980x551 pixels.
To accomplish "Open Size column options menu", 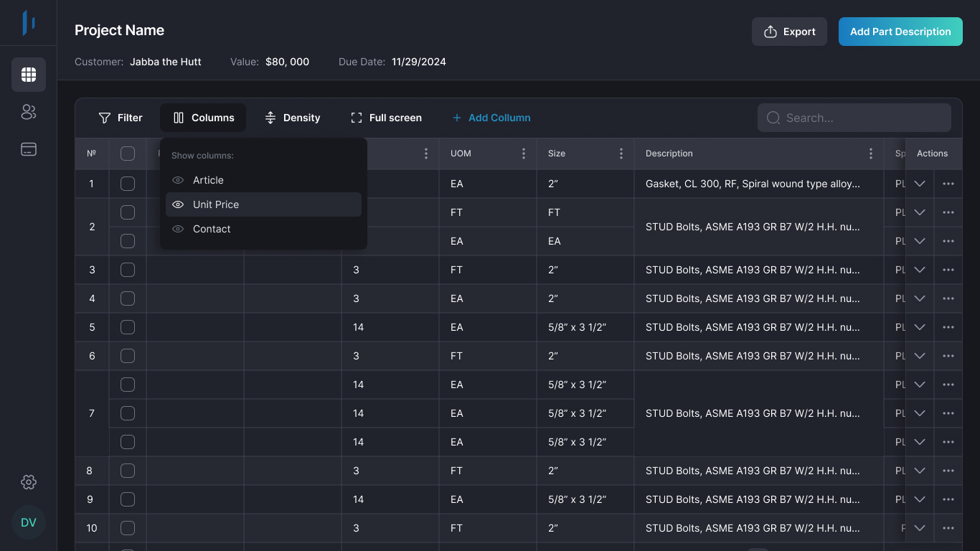I will (621, 154).
